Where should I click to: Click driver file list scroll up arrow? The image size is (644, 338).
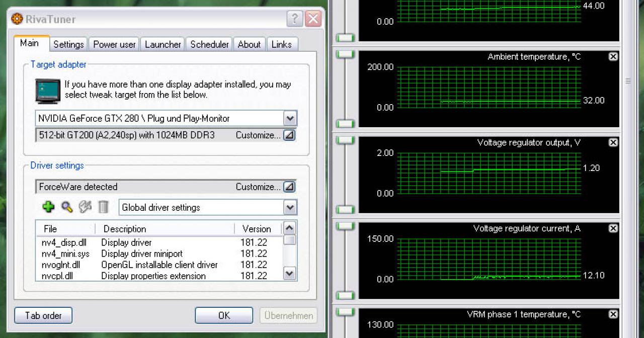(289, 228)
